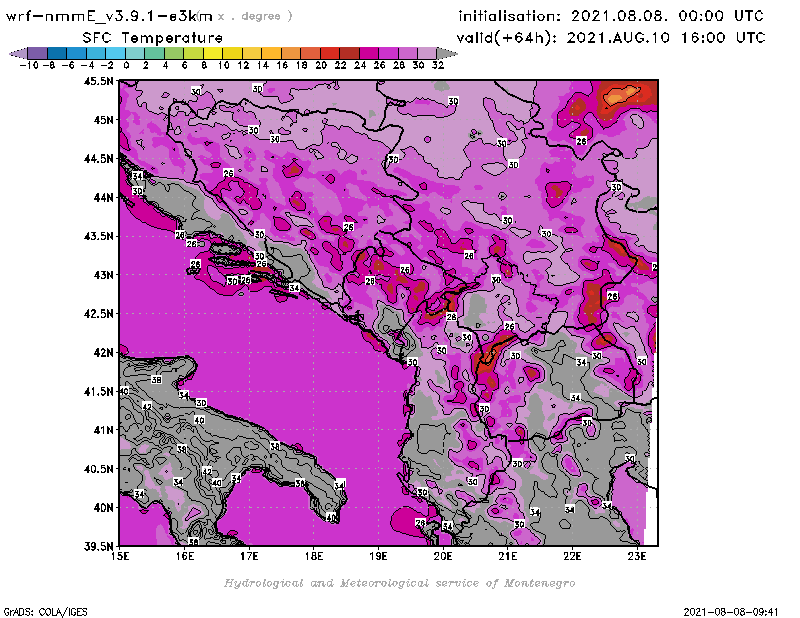
Task: Click the '21E' longitude label
Action: [508, 556]
